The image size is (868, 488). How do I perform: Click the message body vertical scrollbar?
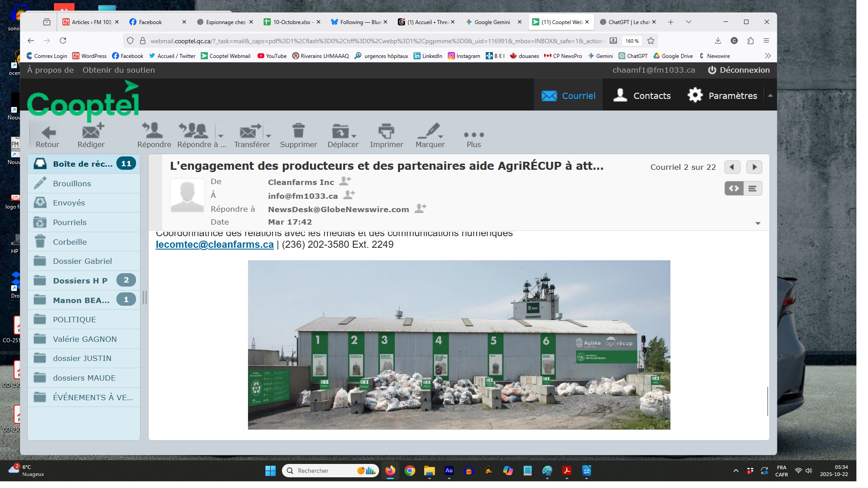pos(767,401)
